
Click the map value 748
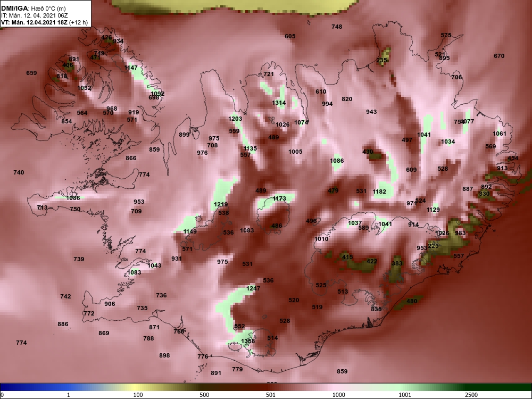[337, 27]
